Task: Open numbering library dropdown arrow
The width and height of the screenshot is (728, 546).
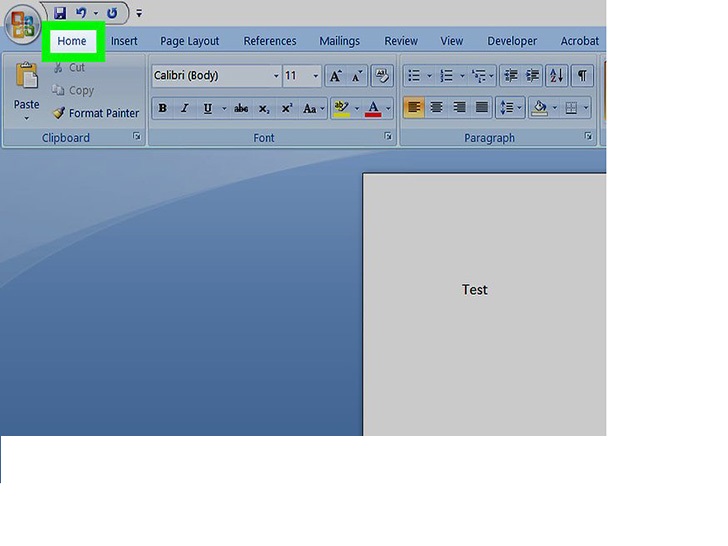Action: pyautogui.click(x=462, y=76)
